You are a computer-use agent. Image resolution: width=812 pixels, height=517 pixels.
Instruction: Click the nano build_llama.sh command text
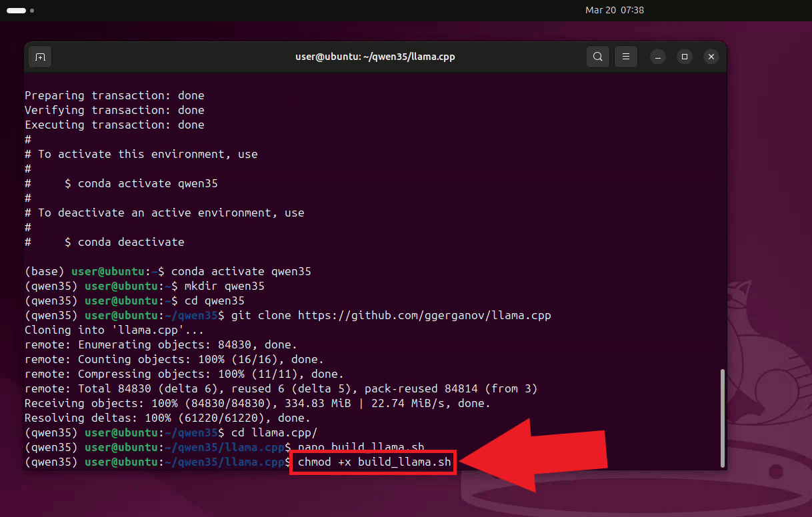click(x=362, y=447)
